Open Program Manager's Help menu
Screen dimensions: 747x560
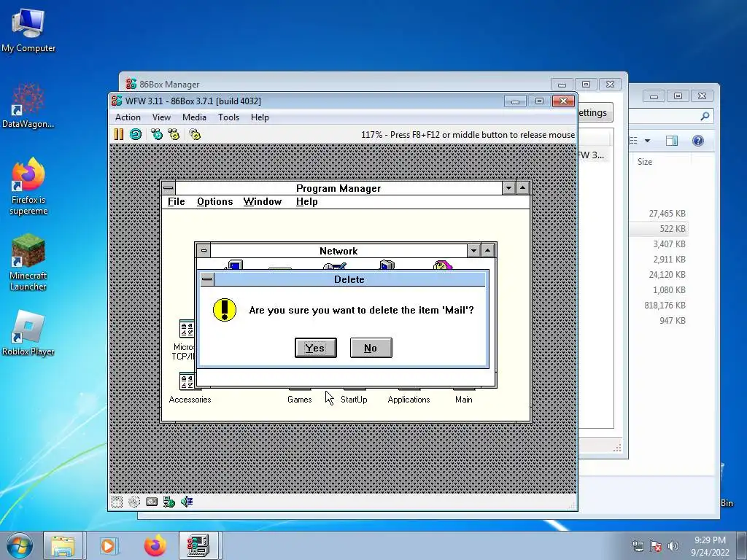[307, 201]
